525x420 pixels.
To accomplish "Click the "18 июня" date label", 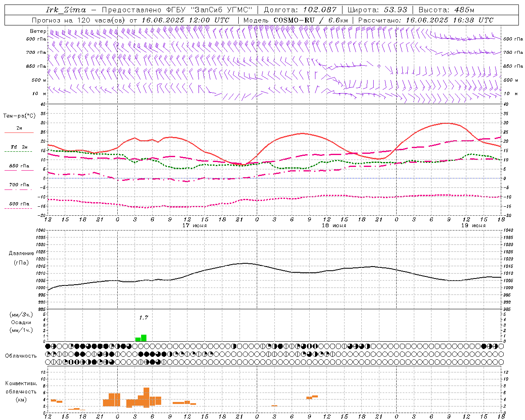I will click(x=334, y=226).
